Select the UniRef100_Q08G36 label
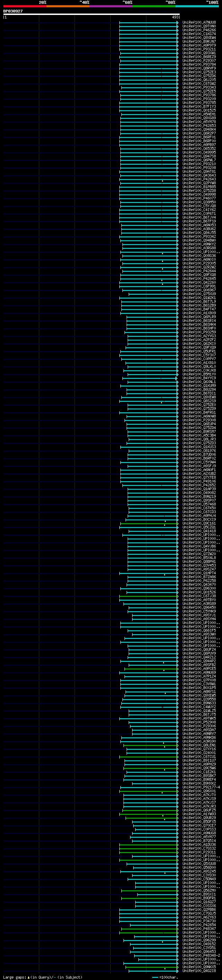 coord(199,256)
